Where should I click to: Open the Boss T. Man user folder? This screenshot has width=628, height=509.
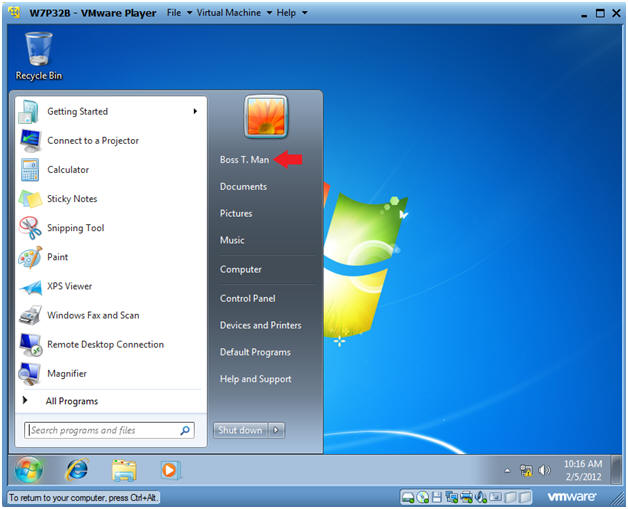click(x=244, y=159)
